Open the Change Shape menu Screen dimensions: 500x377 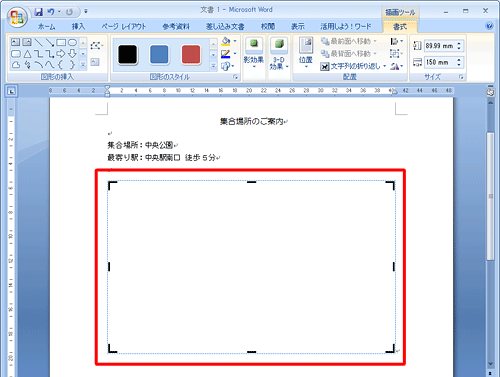point(228,66)
